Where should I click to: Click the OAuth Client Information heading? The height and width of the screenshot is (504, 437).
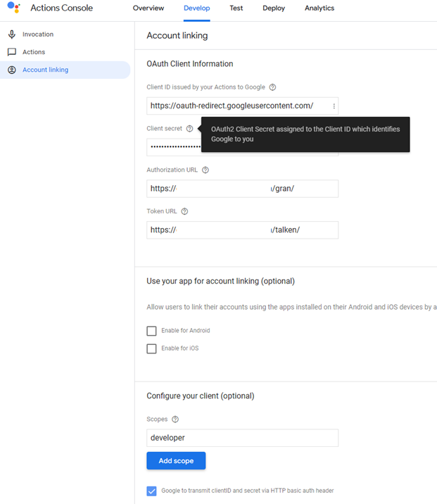point(189,63)
